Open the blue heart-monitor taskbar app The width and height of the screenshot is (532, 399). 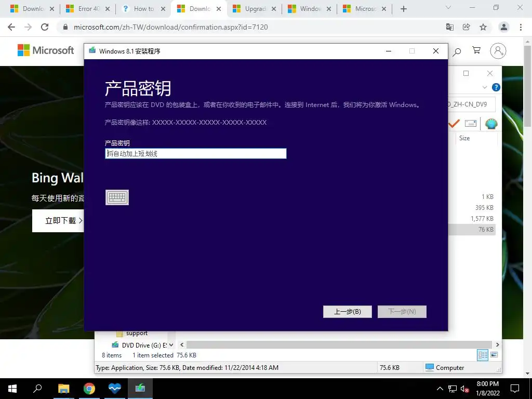point(115,389)
